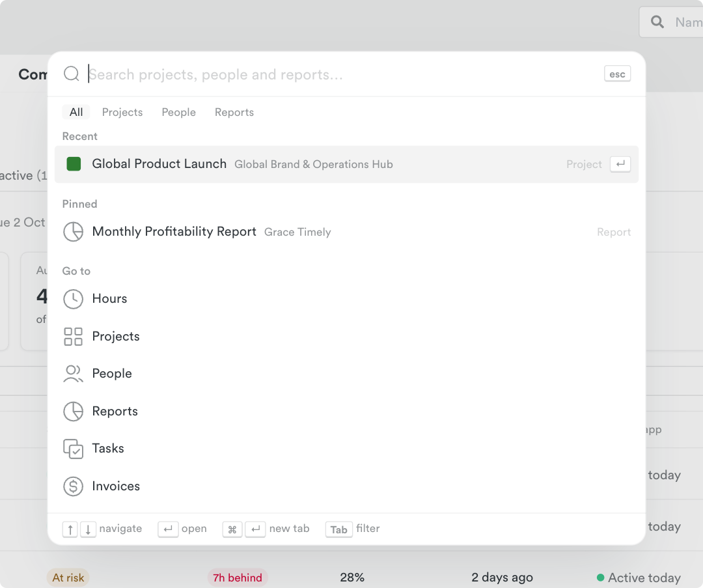Viewport: 703px width, 588px height.
Task: Click the '28%' value in the background row
Action: tap(352, 578)
